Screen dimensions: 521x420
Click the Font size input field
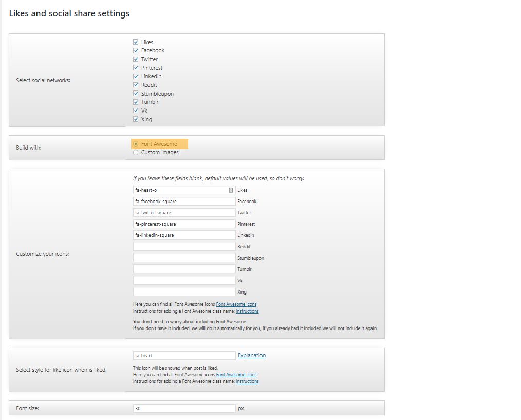[x=184, y=409]
